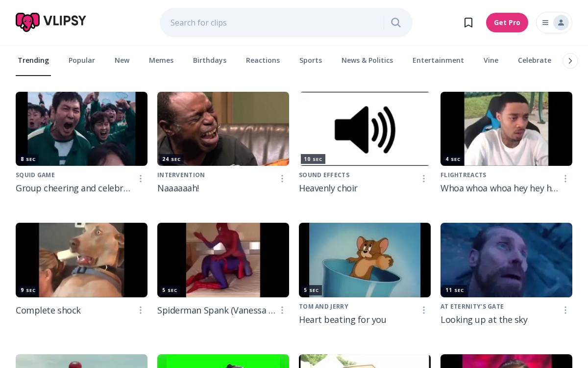Viewport: 588px width, 368px height.
Task: Open 'Looking up at the sky' title
Action: (x=484, y=320)
